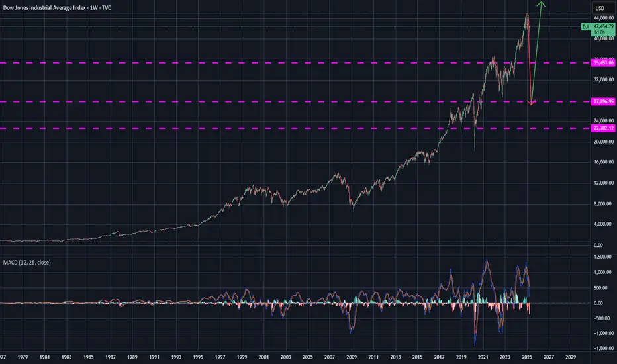617x364 pixels.
Task: Click the 2023 label on time axis
Action: click(x=505, y=357)
